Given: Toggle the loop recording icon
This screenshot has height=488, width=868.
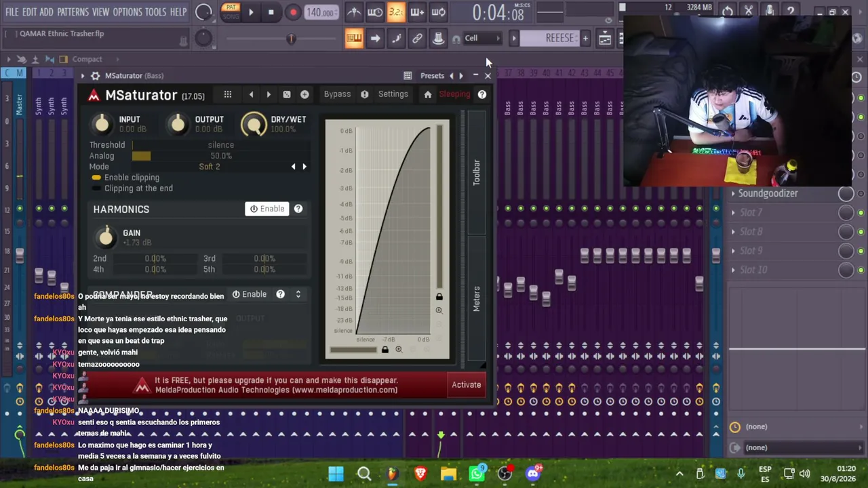Looking at the screenshot, I should [x=438, y=12].
